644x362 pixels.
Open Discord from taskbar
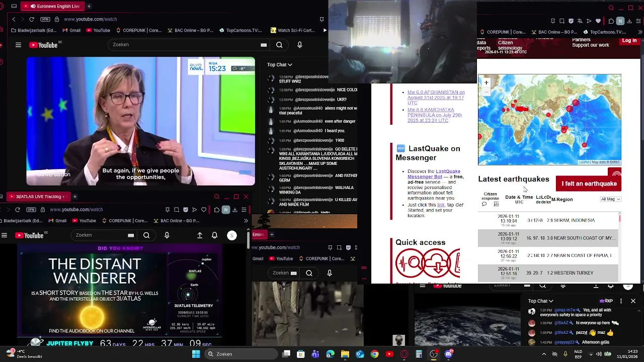(448, 354)
